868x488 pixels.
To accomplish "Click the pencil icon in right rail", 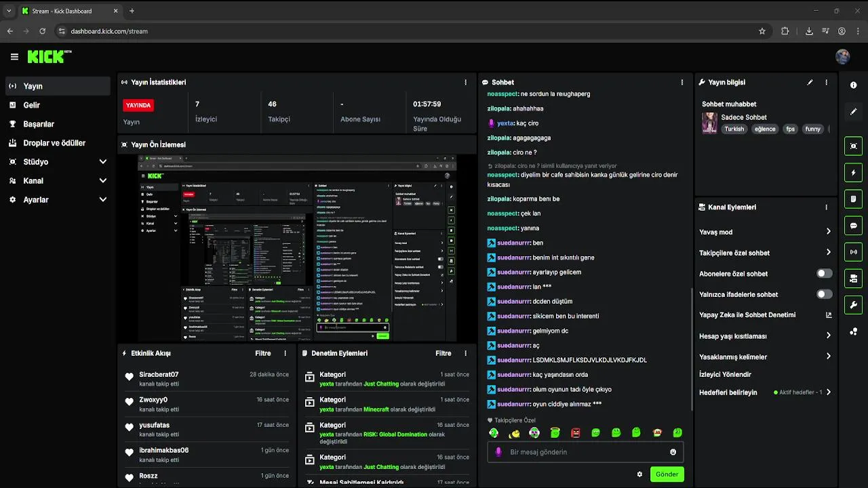I will tap(853, 111).
